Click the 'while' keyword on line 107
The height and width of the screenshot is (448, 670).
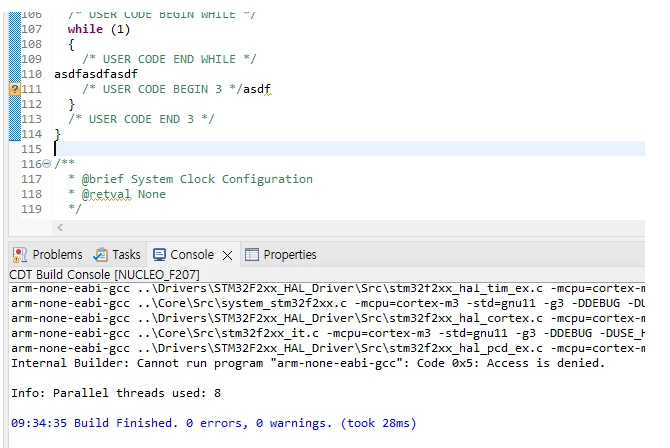(x=85, y=29)
